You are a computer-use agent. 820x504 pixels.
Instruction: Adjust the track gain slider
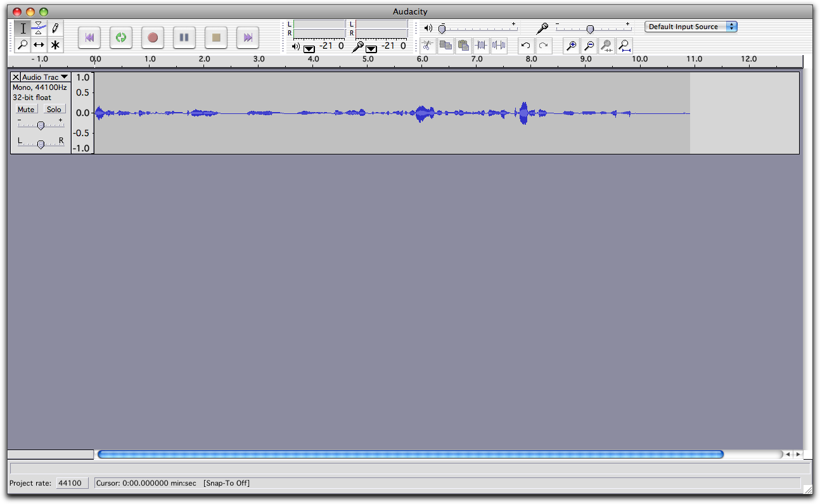click(41, 125)
